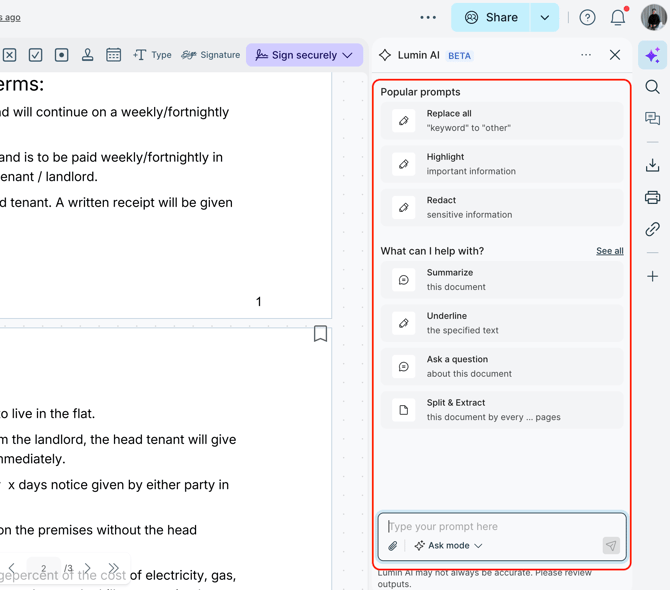Choose Ask a question prompt
Image resolution: width=670 pixels, height=590 pixels.
point(502,367)
